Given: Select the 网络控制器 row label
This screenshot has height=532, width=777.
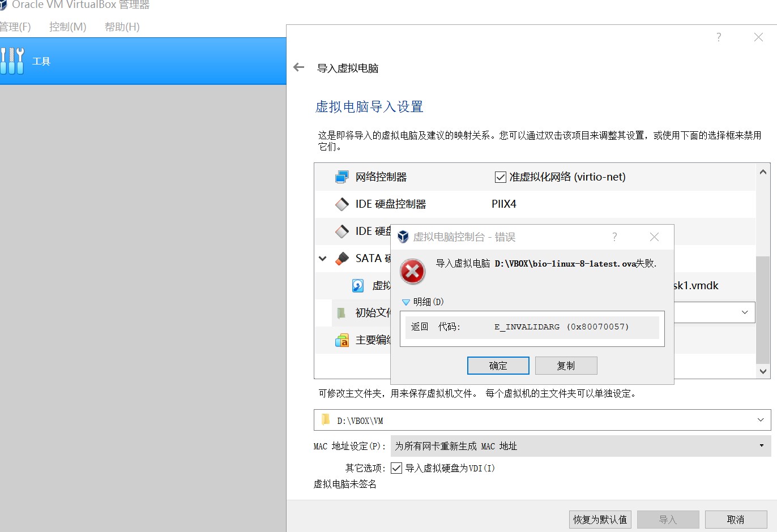Looking at the screenshot, I should (x=381, y=177).
